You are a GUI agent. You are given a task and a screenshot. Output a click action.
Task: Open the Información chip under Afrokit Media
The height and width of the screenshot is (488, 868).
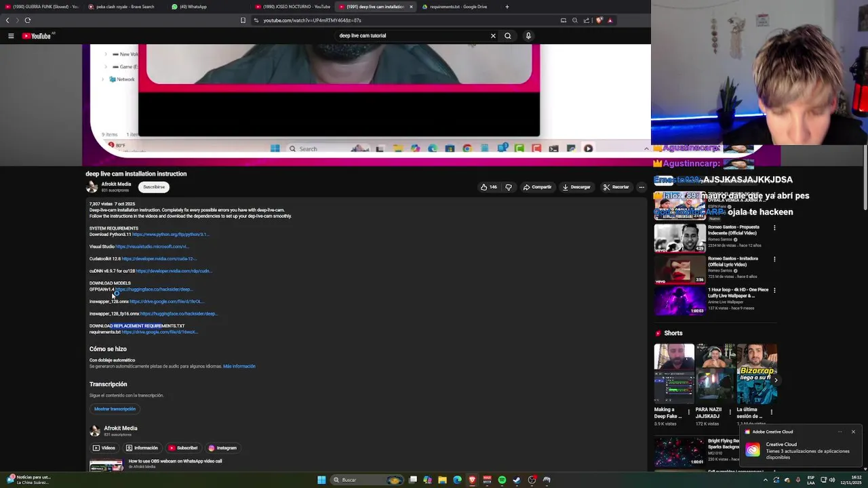click(x=142, y=448)
